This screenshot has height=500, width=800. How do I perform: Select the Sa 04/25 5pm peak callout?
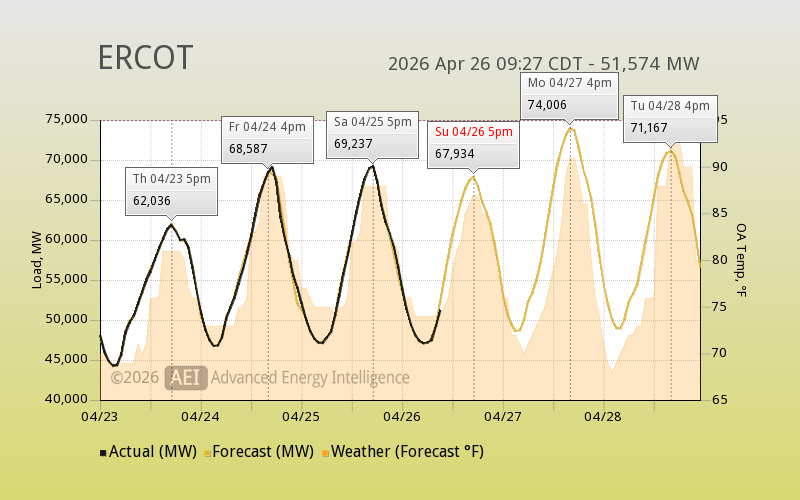(x=372, y=132)
